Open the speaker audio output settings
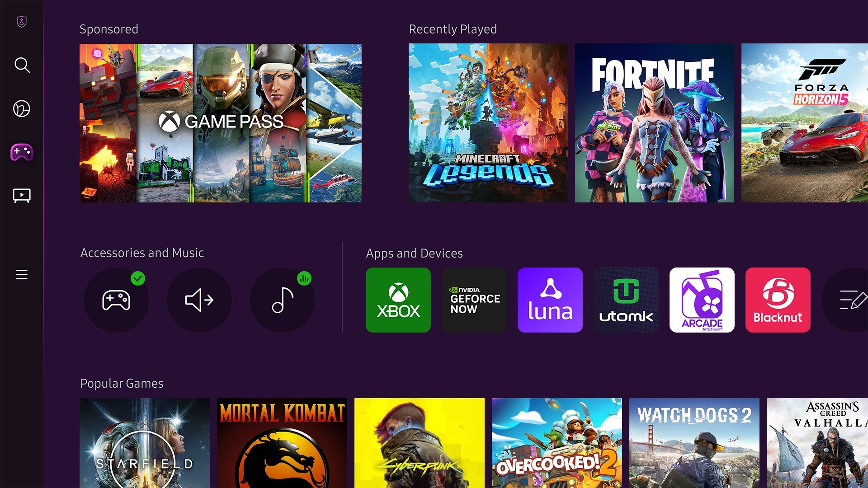This screenshot has height=488, width=868. (x=199, y=300)
